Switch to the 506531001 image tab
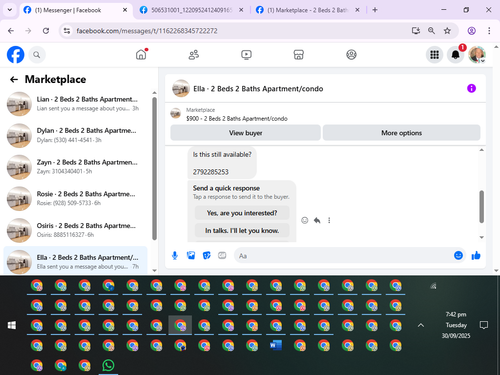Viewport: 500px width, 375px height. pyautogui.click(x=191, y=10)
